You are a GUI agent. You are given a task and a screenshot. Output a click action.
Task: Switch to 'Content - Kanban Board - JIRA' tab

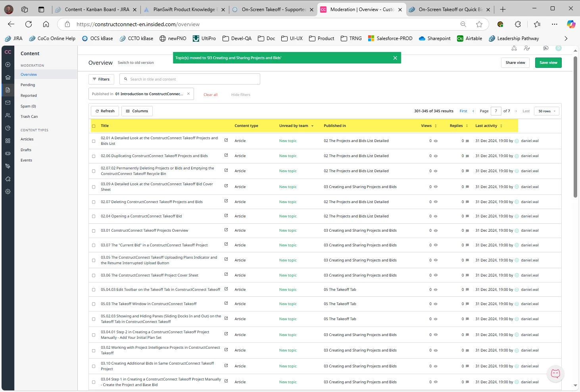pyautogui.click(x=97, y=10)
